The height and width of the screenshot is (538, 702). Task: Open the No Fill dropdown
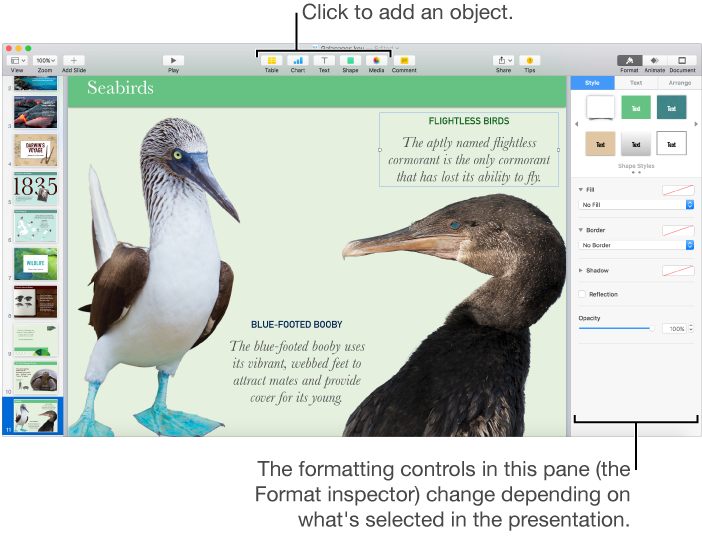636,205
